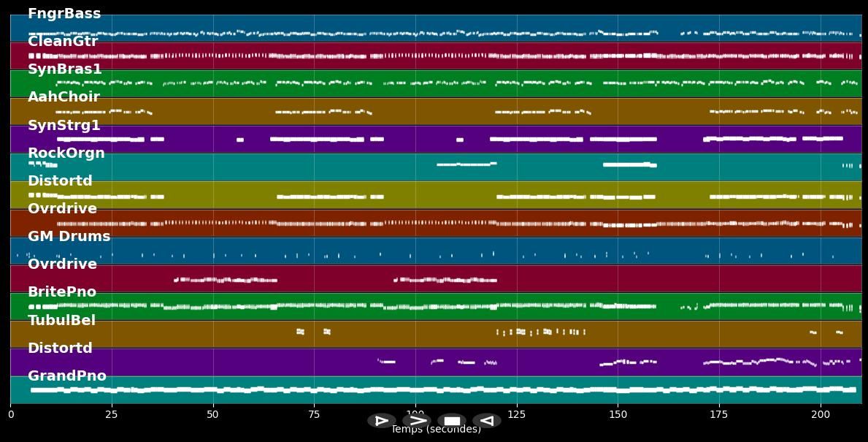Click the RockOrgn track name
Image resolution: width=868 pixels, height=442 pixels.
coord(66,153)
